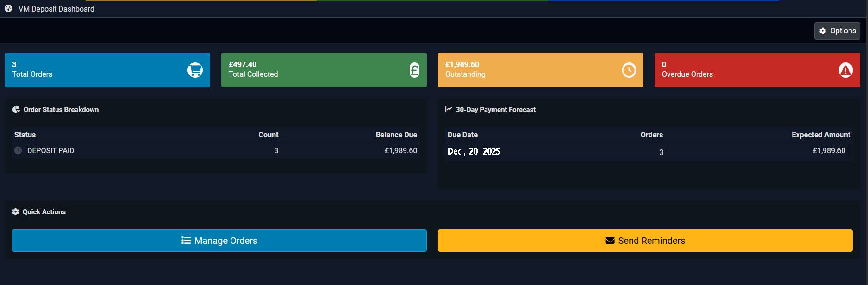Click the warning triangle icon on Overdue Orders
Screen dimensions: 868x285
[x=845, y=70]
